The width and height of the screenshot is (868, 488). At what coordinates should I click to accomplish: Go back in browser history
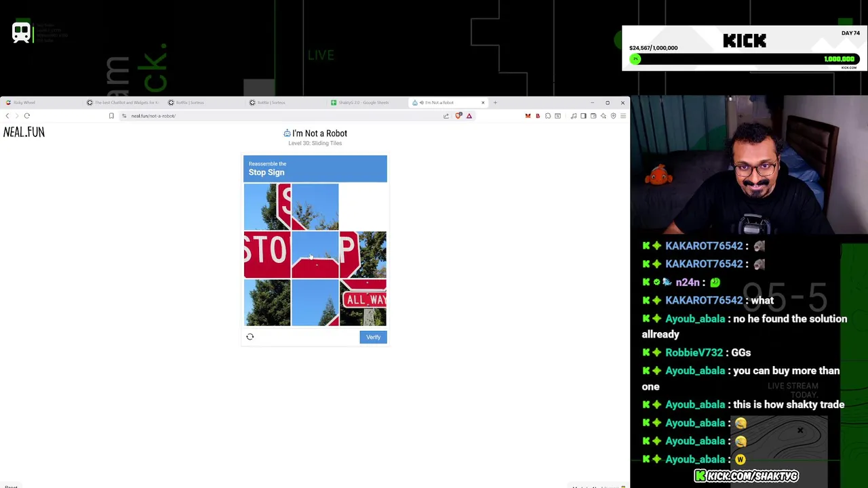point(7,116)
